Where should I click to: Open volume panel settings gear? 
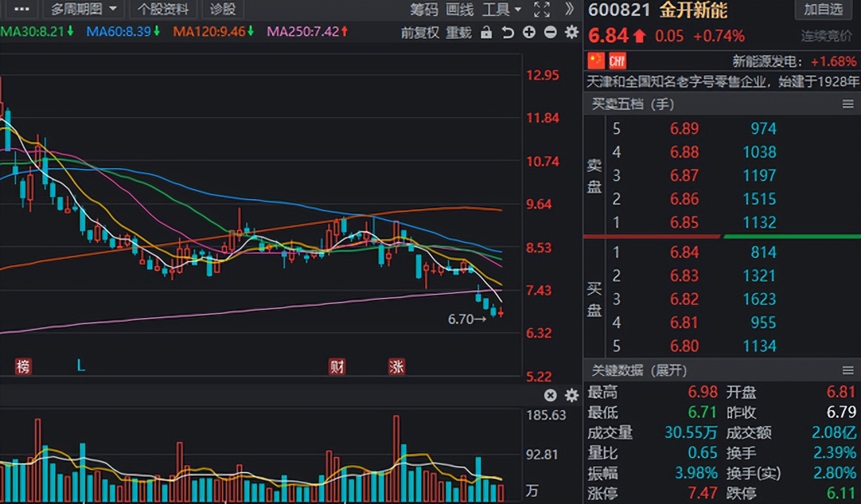(x=572, y=395)
